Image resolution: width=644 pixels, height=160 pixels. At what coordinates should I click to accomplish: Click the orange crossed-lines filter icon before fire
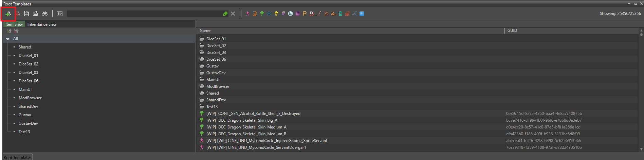coord(326,14)
